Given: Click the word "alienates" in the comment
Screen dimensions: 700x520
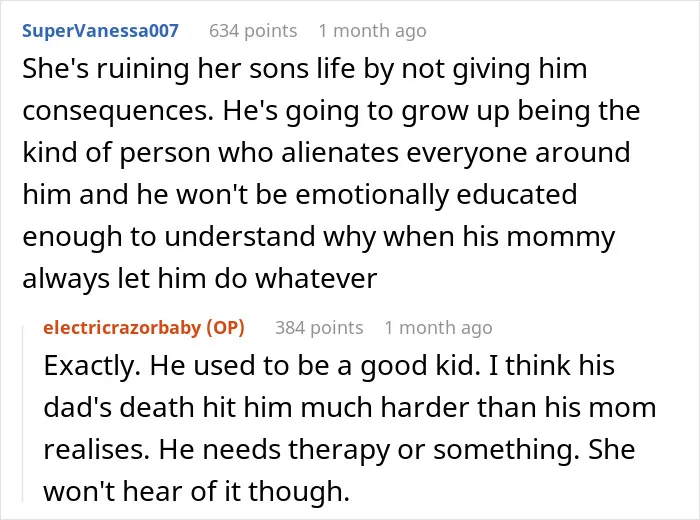Looking at the screenshot, I should (340, 153).
